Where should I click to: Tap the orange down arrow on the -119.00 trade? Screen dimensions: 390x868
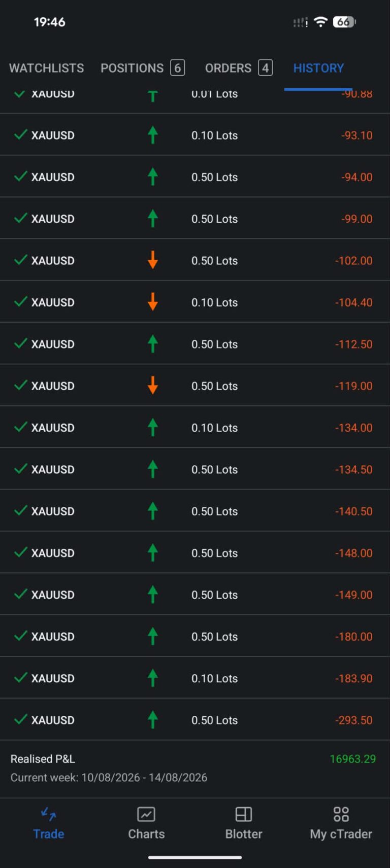coord(152,386)
